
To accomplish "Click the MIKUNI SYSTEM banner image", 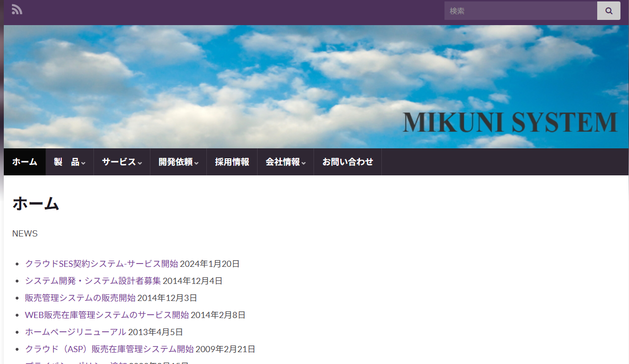I will click(316, 87).
